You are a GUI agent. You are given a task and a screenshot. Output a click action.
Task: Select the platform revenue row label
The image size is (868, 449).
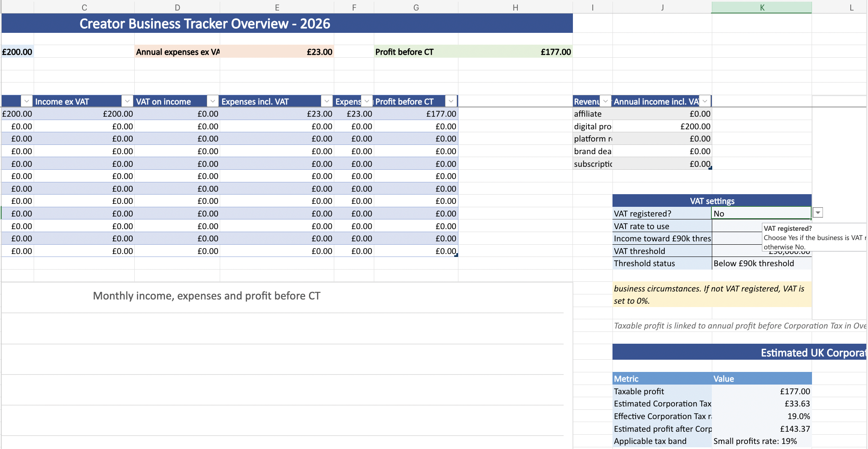(593, 139)
